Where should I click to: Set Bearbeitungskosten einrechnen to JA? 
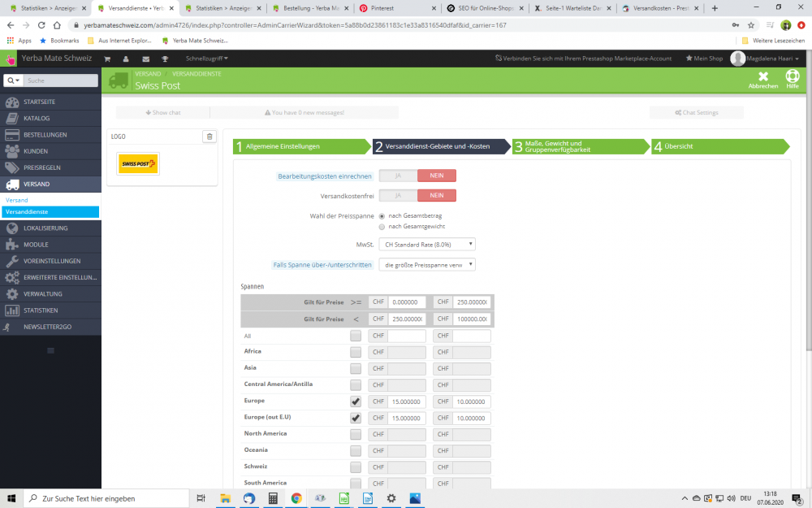tap(398, 176)
